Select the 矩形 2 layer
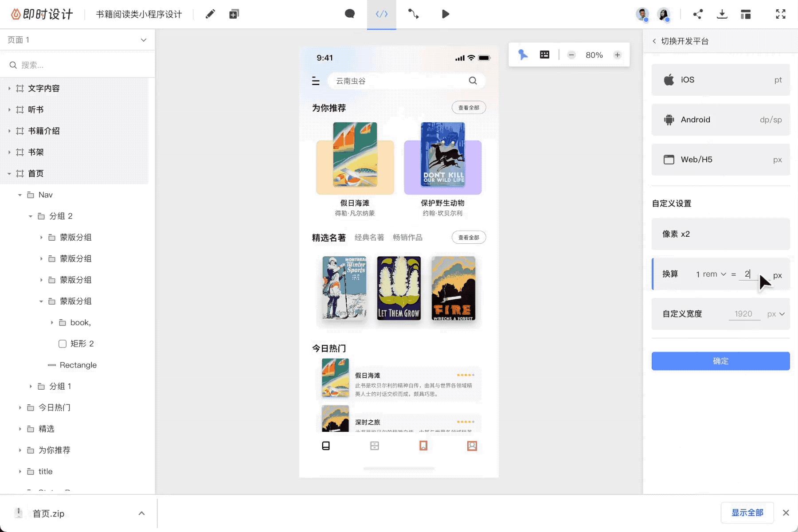This screenshot has width=798, height=532. coord(75,344)
